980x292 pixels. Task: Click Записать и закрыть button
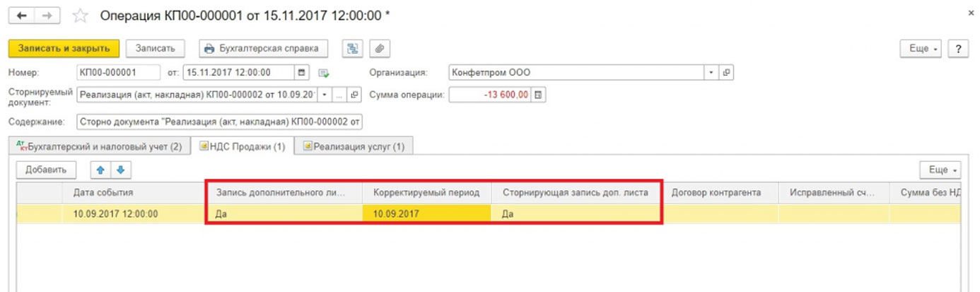[64, 48]
